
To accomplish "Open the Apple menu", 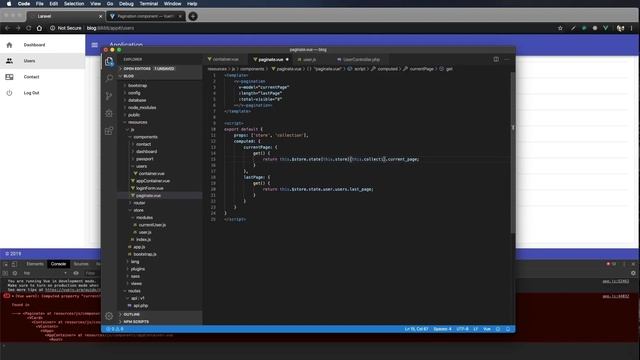I will click(x=9, y=4).
